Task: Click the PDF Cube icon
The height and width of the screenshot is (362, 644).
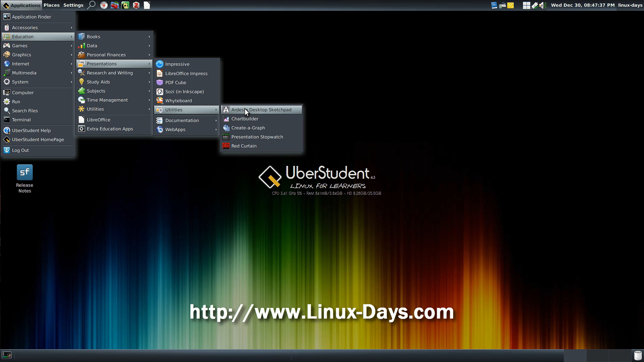Action: [x=160, y=82]
